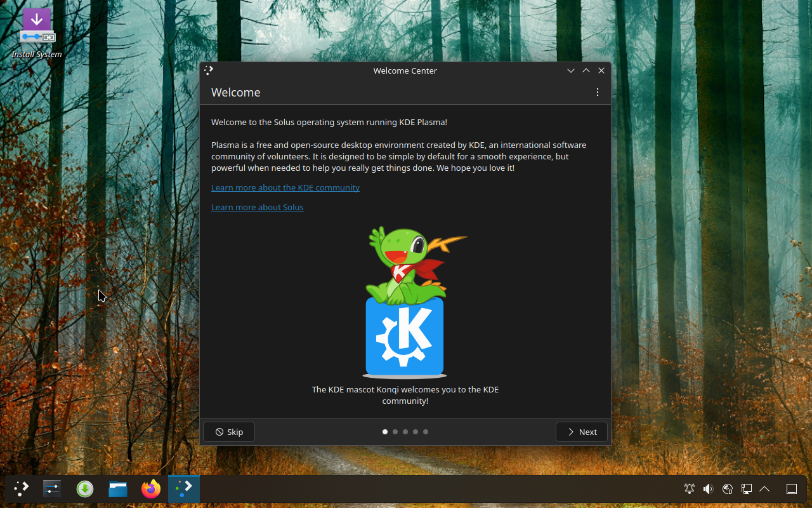812x508 pixels.
Task: Open the Install System desktop icon
Action: pos(37,33)
